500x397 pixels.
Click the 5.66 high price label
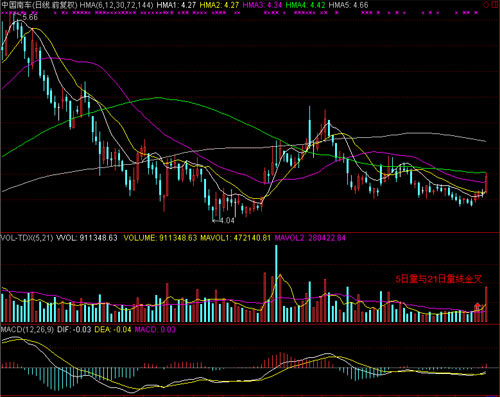click(x=30, y=17)
